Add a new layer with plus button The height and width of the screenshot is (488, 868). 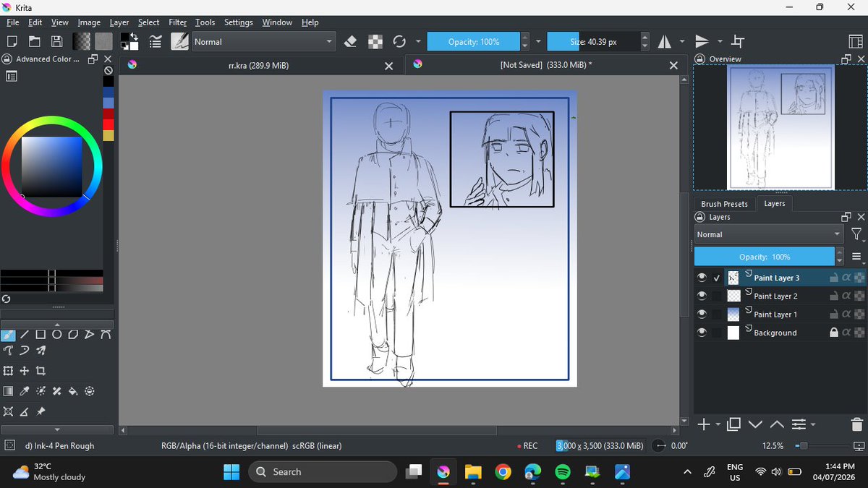point(703,424)
